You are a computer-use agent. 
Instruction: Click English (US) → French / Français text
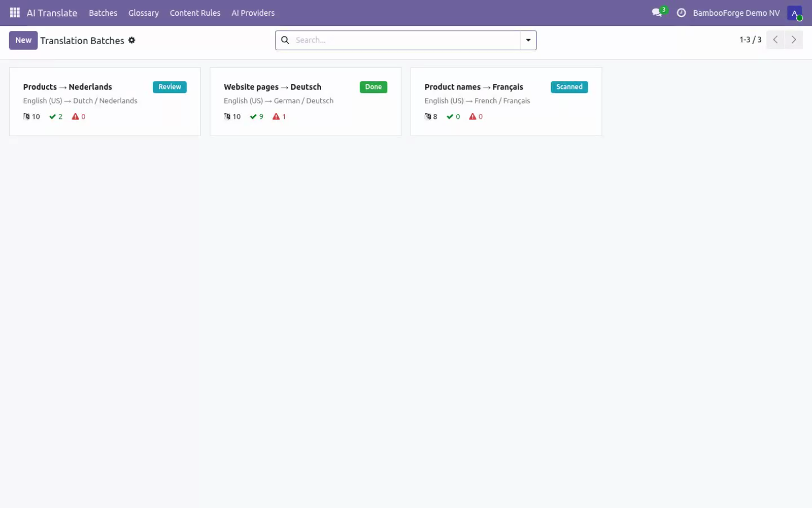click(477, 101)
